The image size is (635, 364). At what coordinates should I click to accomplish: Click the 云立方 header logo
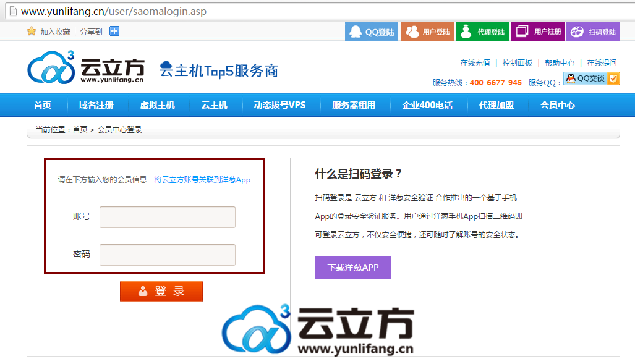(x=86, y=67)
